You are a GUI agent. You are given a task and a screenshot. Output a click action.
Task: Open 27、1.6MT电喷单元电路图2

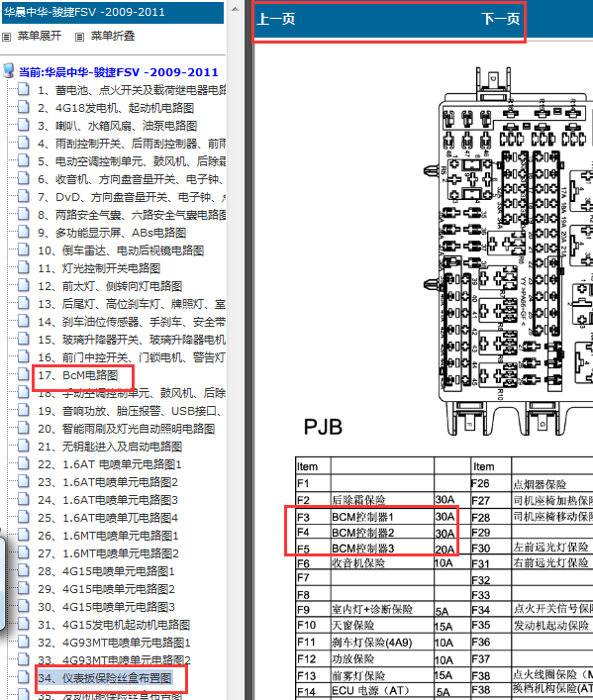tap(108, 553)
